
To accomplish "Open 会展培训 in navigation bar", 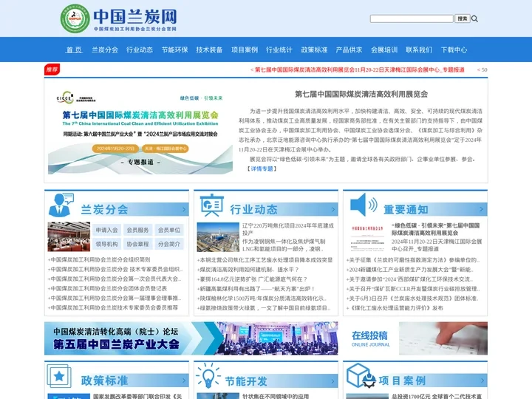I will pos(384,50).
